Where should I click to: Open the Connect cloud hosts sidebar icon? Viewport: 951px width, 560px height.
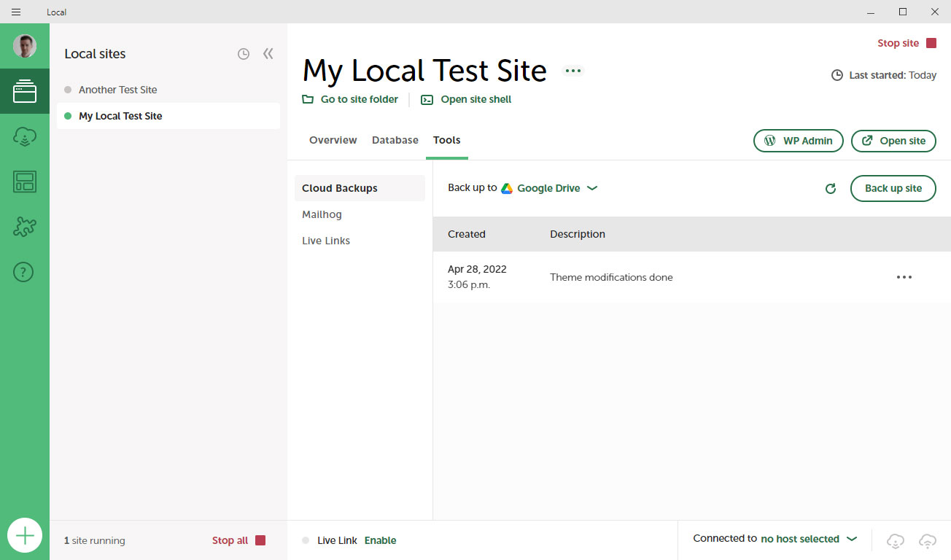[x=25, y=136]
